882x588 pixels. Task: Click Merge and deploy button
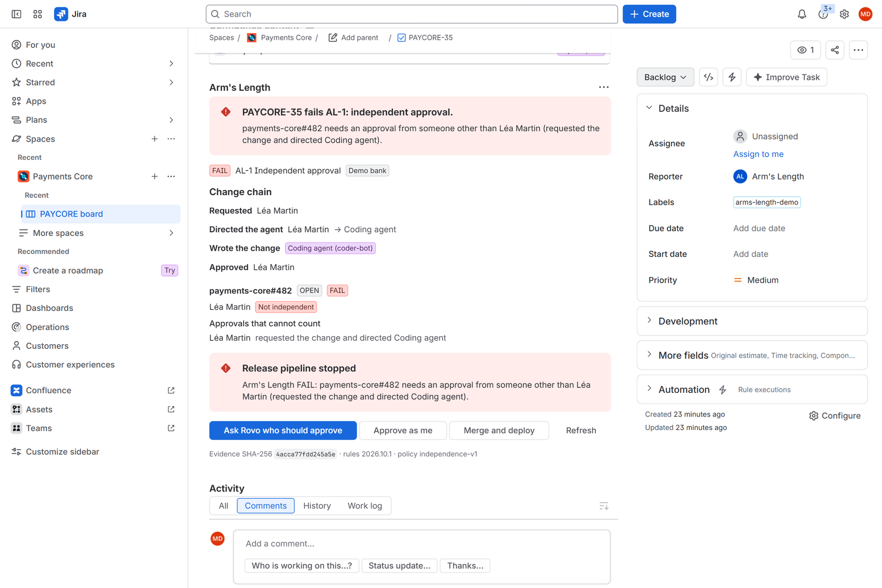click(499, 430)
